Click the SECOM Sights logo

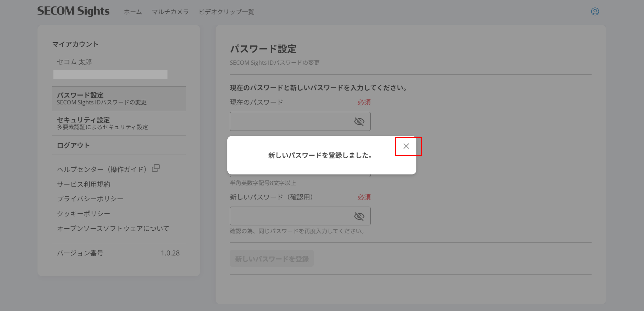tap(73, 11)
